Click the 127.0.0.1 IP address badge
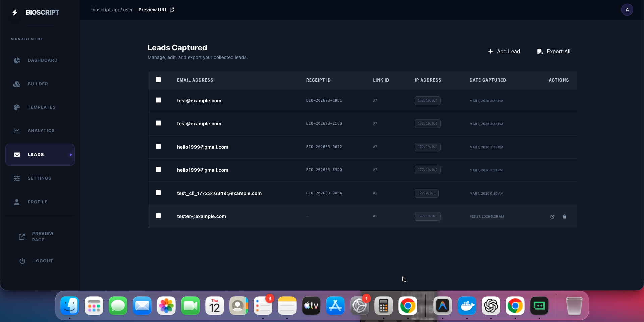Image resolution: width=644 pixels, height=322 pixels. (426, 193)
